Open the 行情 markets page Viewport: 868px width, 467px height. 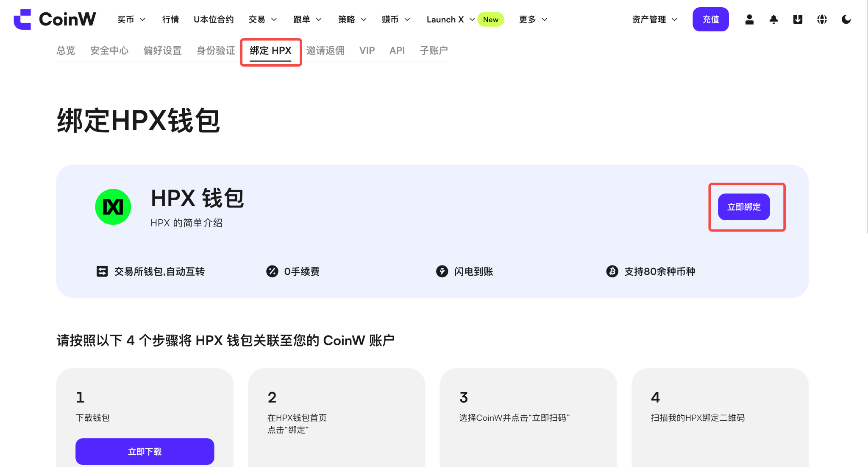[x=170, y=20]
